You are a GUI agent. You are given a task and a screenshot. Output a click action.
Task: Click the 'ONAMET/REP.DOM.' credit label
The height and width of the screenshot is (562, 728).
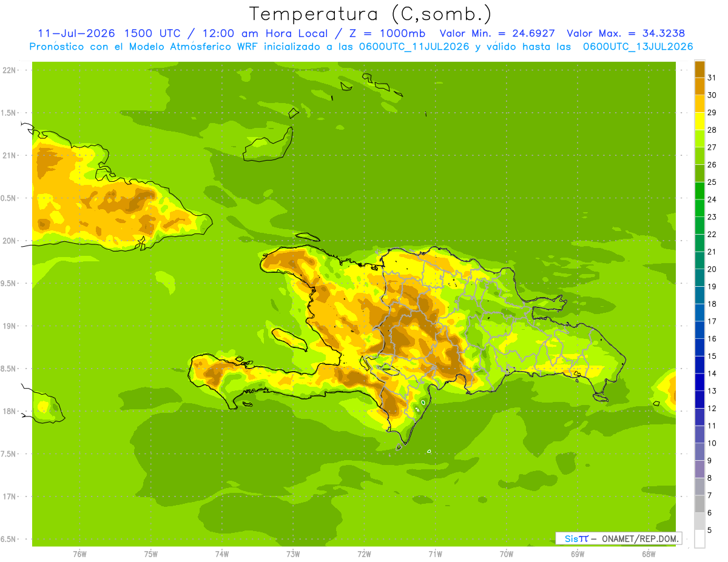[x=640, y=538]
